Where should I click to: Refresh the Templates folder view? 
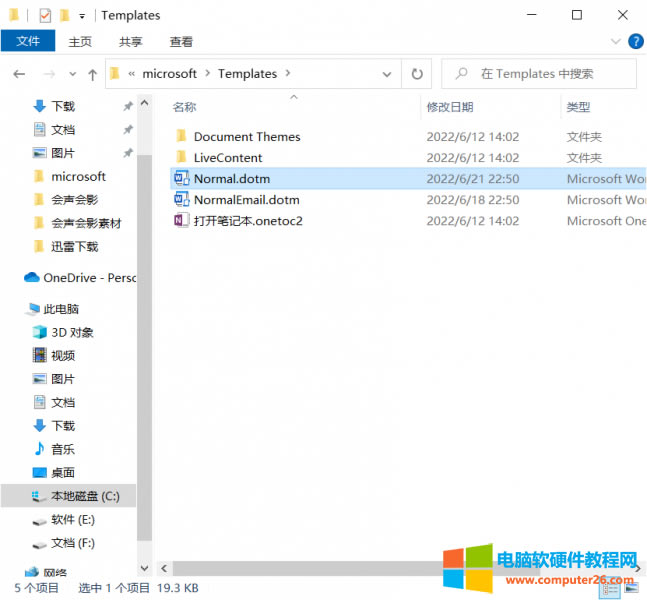(x=417, y=73)
